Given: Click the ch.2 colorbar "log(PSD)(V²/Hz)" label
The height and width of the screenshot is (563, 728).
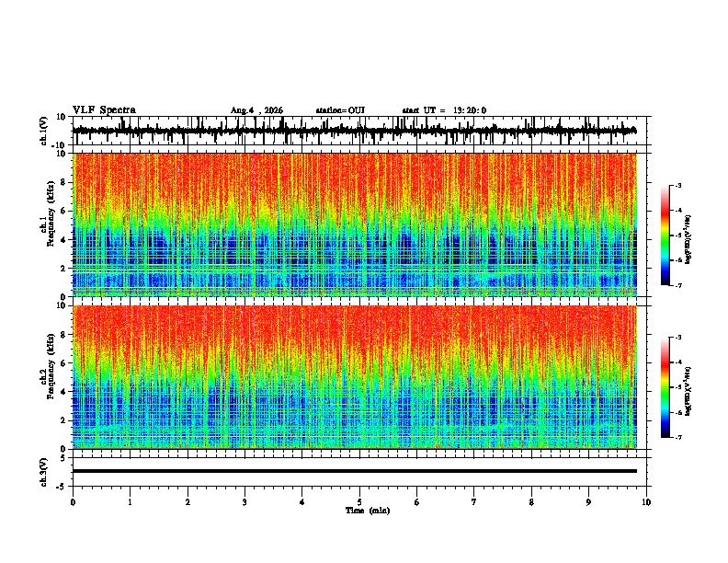Looking at the screenshot, I should [x=688, y=391].
